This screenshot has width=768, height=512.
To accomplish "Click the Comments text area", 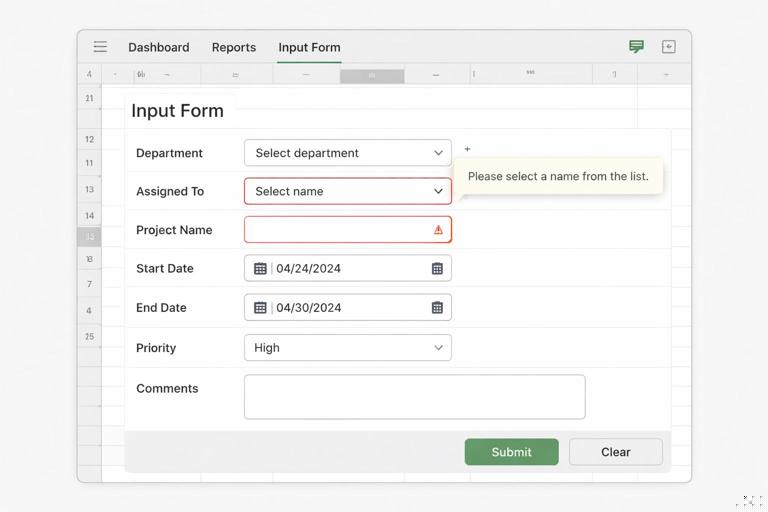I will coord(414,397).
